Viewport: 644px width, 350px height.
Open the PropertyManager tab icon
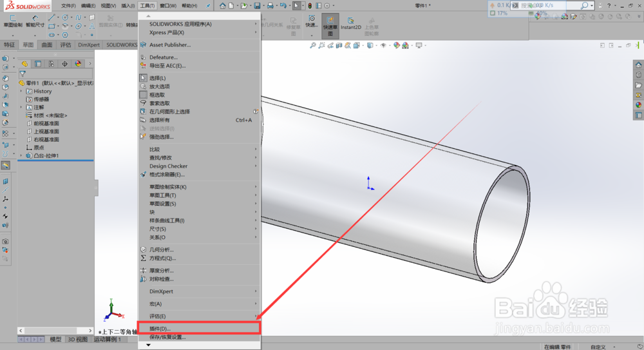tap(38, 64)
